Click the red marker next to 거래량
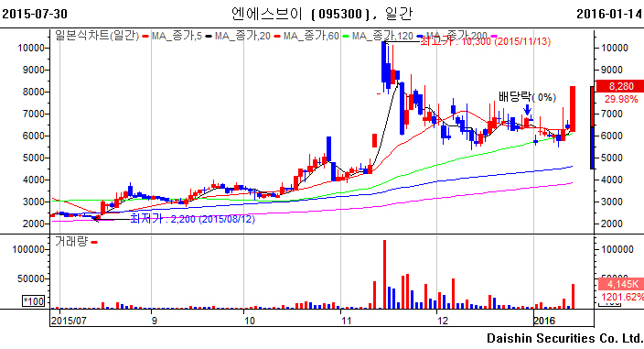The height and width of the screenshot is (349, 644). 94,242
